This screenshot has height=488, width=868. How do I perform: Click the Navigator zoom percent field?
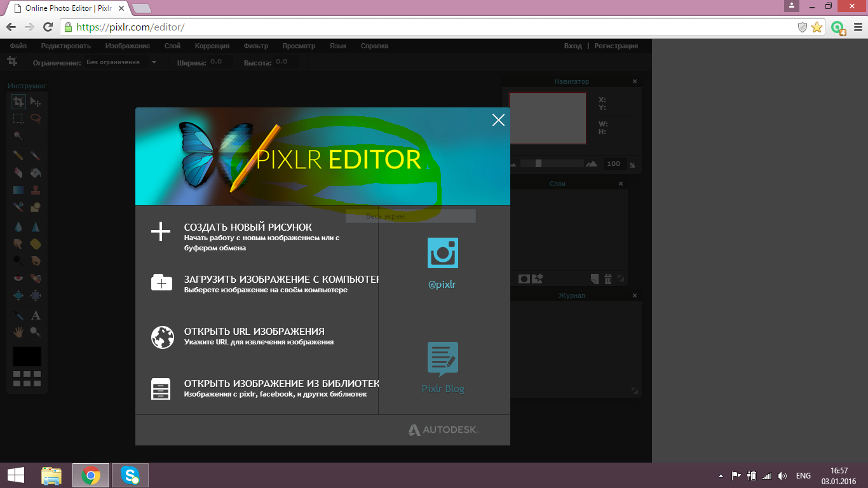(614, 164)
